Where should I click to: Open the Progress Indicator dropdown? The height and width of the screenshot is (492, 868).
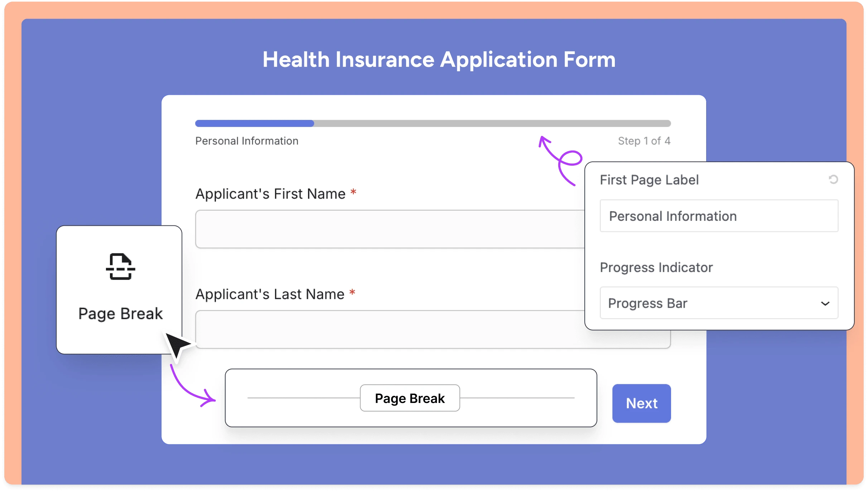point(718,303)
